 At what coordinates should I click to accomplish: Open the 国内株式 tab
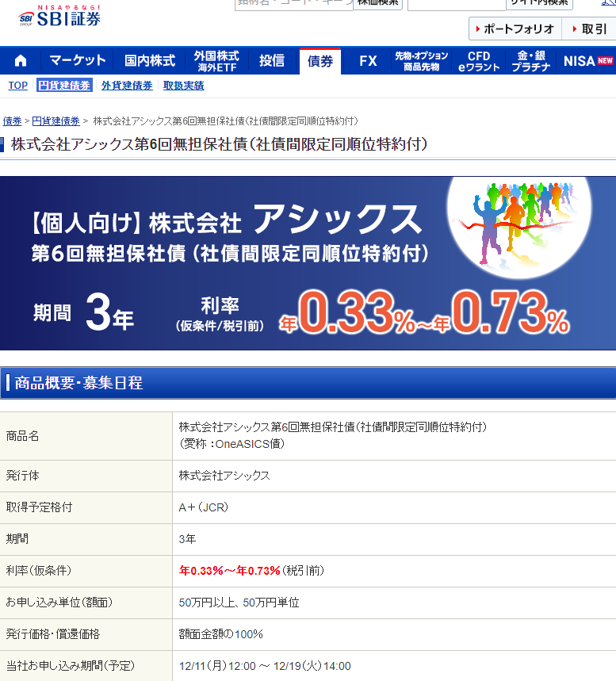pyautogui.click(x=149, y=61)
